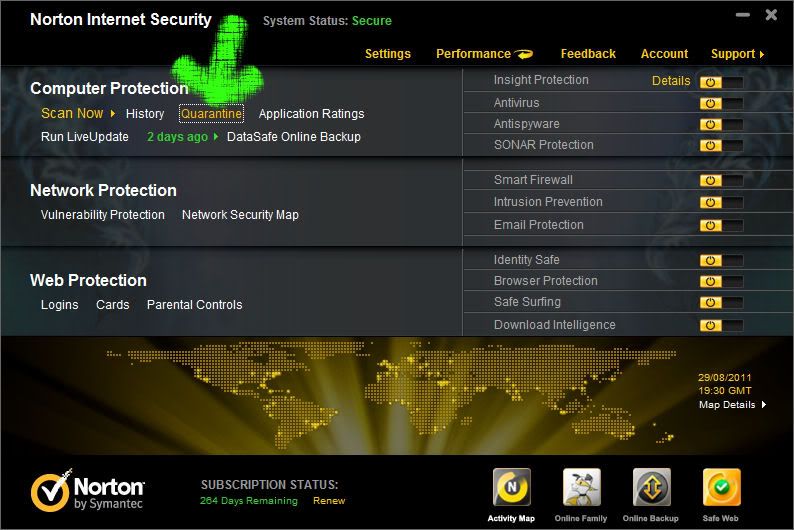Launch the Online Backup icon
The width and height of the screenshot is (794, 530).
pyautogui.click(x=651, y=489)
